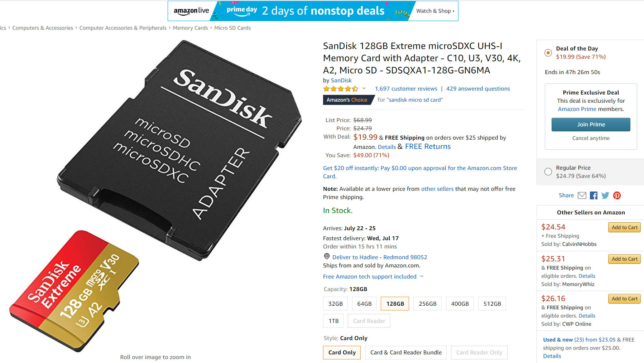The image size is (644, 363).
Task: Select the Card & Card Reader Bundle style
Action: tap(406, 353)
